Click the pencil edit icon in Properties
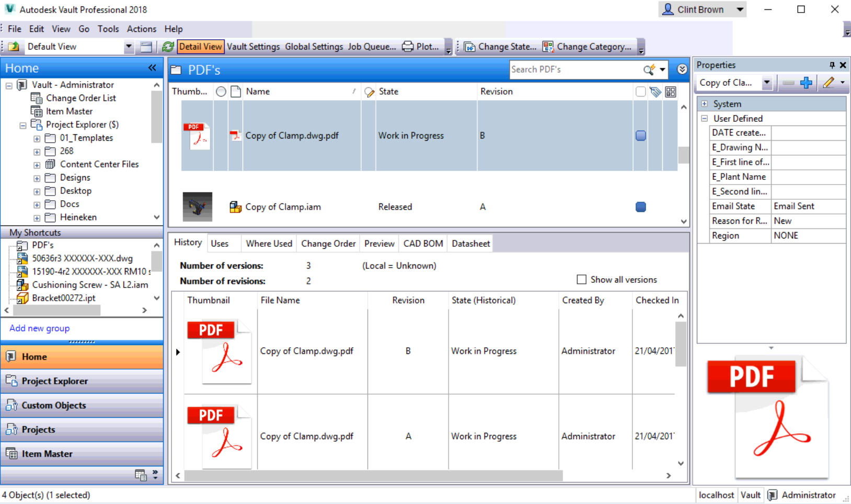851x504 pixels. tap(829, 83)
